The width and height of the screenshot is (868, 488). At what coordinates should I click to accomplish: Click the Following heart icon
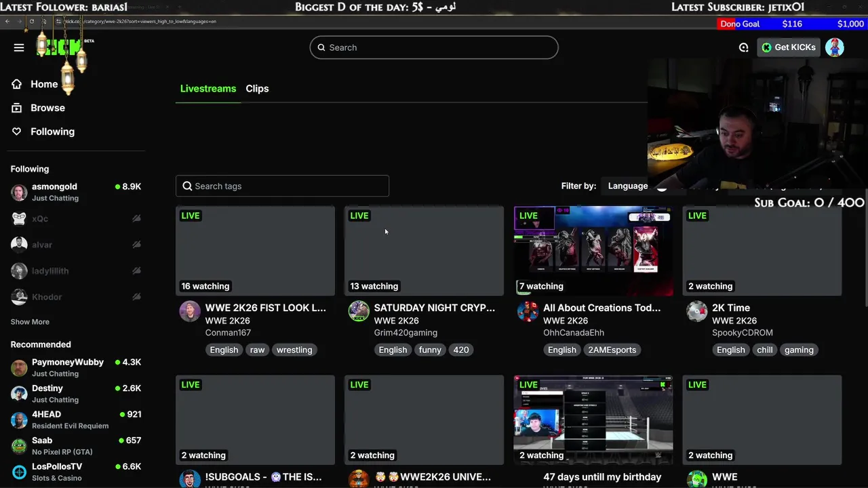click(17, 131)
